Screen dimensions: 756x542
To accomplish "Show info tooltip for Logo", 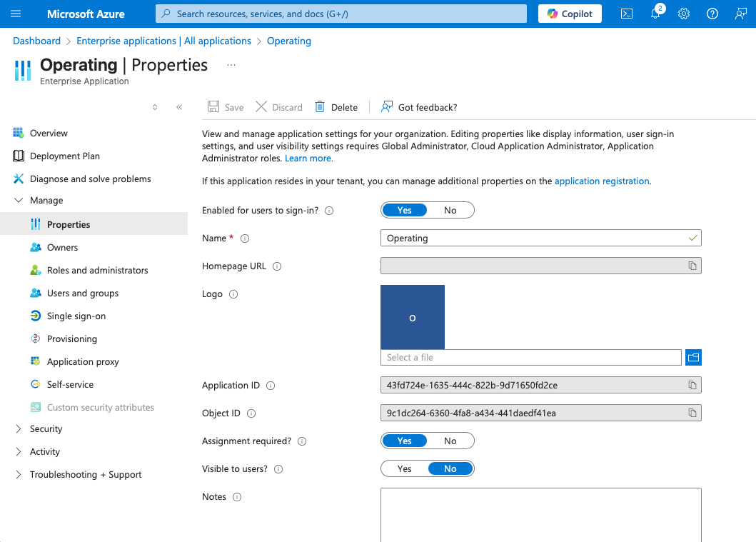I will pyautogui.click(x=233, y=294).
